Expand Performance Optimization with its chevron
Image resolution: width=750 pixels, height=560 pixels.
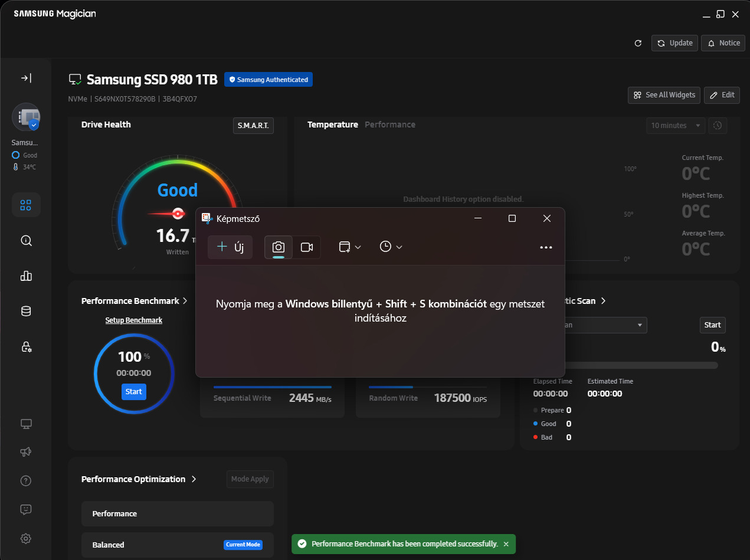[x=194, y=479]
